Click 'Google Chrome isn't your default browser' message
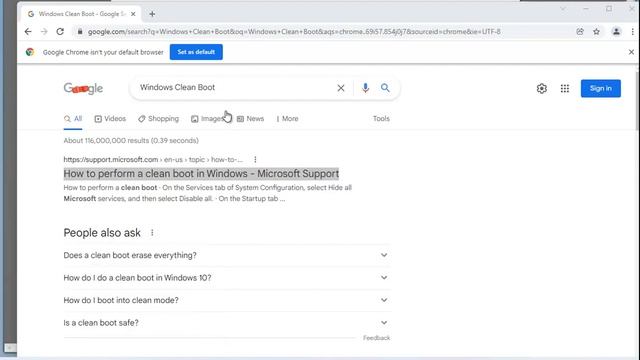This screenshot has width=640, height=360. (x=103, y=52)
